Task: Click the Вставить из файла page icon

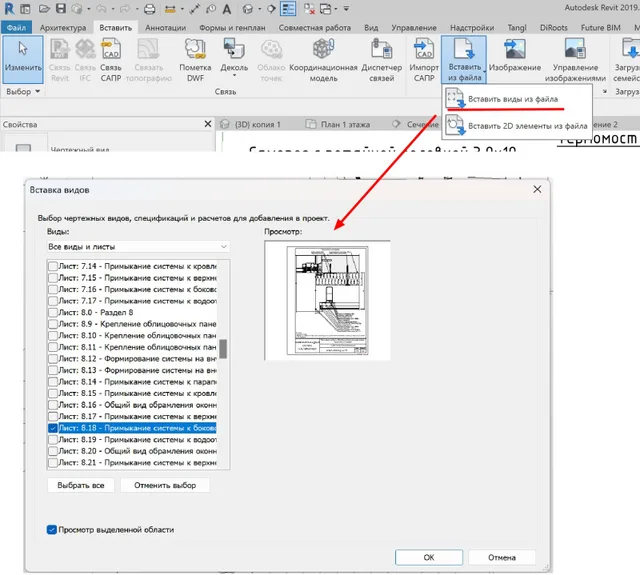Action: pos(464,49)
